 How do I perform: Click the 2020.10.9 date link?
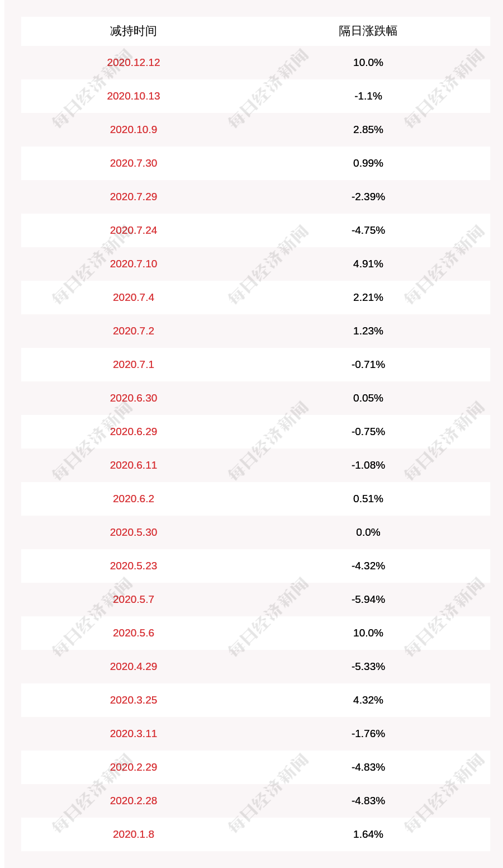click(133, 129)
